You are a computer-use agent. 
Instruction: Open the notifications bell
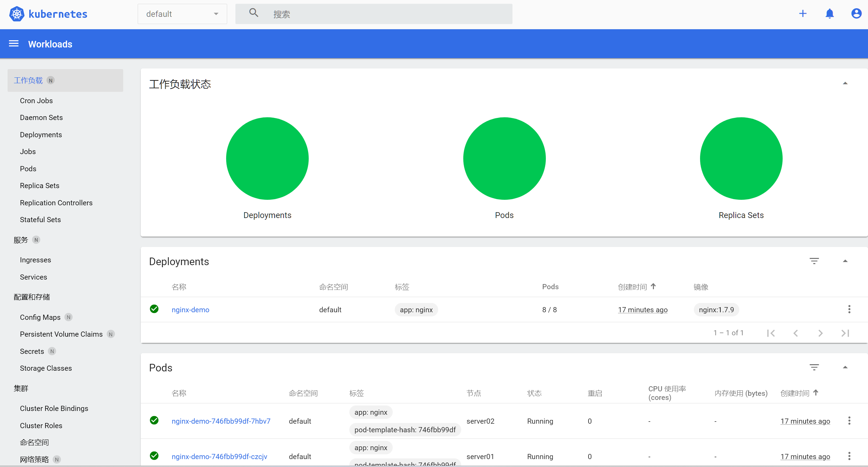[829, 14]
